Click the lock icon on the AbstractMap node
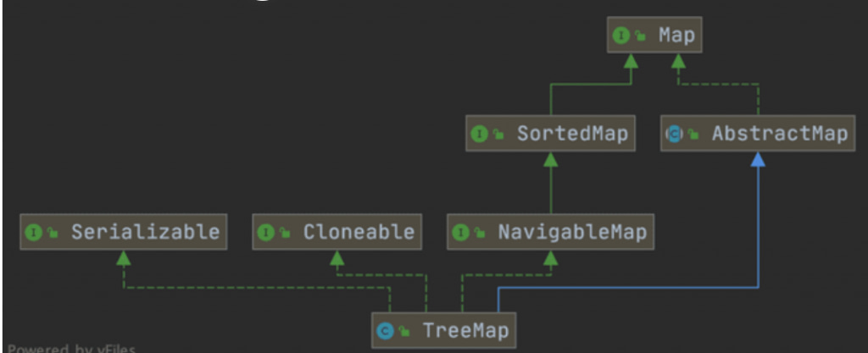 pyautogui.click(x=693, y=135)
